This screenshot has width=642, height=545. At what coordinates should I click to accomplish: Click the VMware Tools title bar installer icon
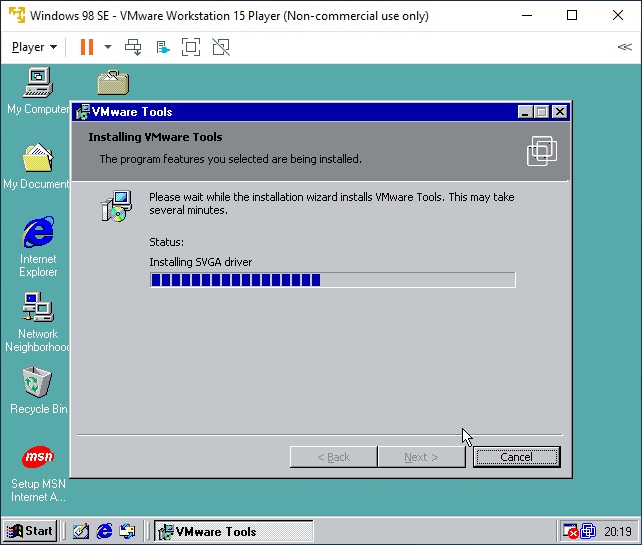[x=83, y=112]
